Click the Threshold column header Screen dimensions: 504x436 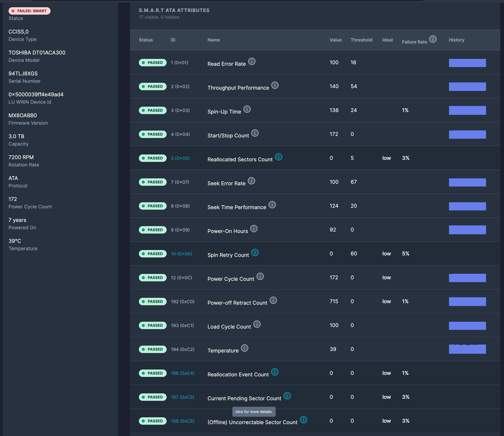pyautogui.click(x=361, y=40)
